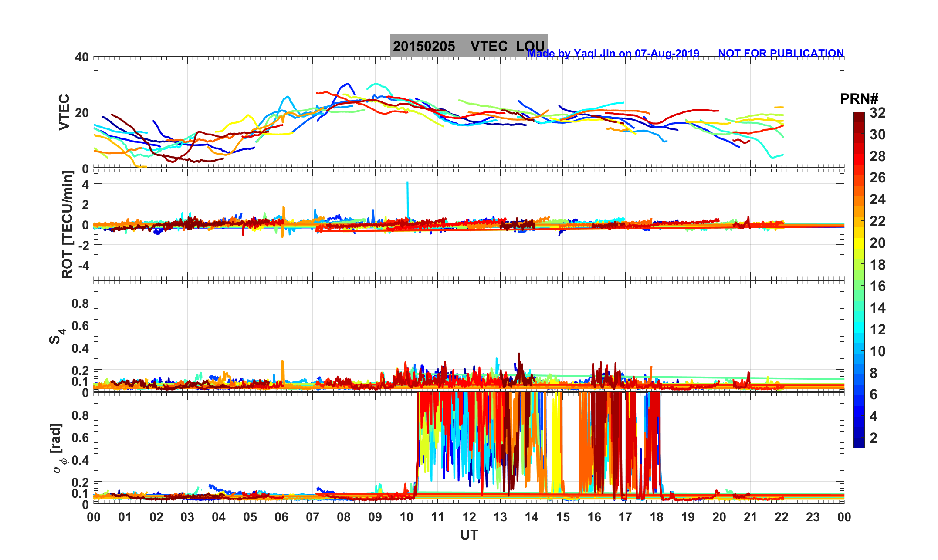Screen dimensions: 938x560
Task: Click the "NOT FOR PUBLICATION" text
Action: pos(781,54)
